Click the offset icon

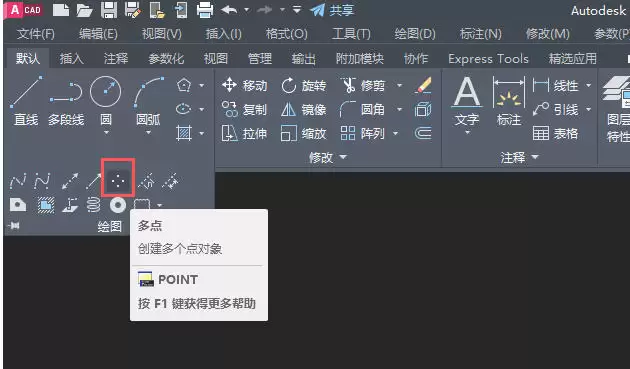tap(423, 133)
